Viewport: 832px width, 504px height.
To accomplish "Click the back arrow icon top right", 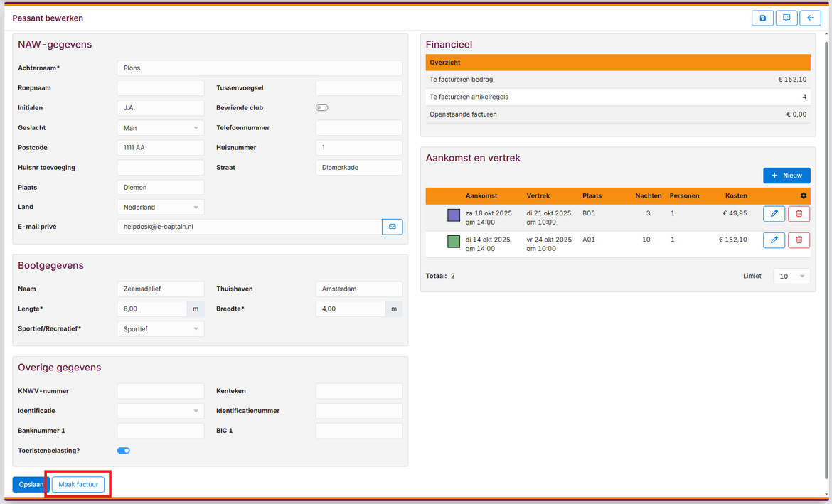I will click(x=810, y=18).
